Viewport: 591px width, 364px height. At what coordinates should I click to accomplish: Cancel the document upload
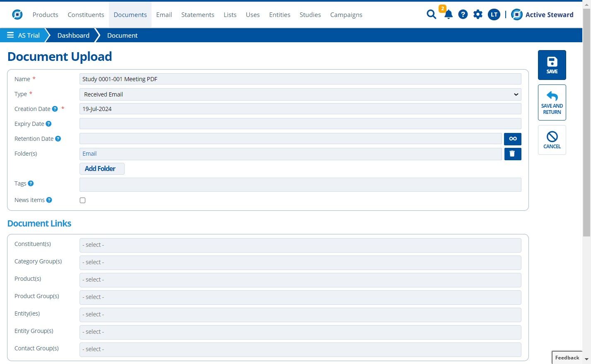point(552,140)
